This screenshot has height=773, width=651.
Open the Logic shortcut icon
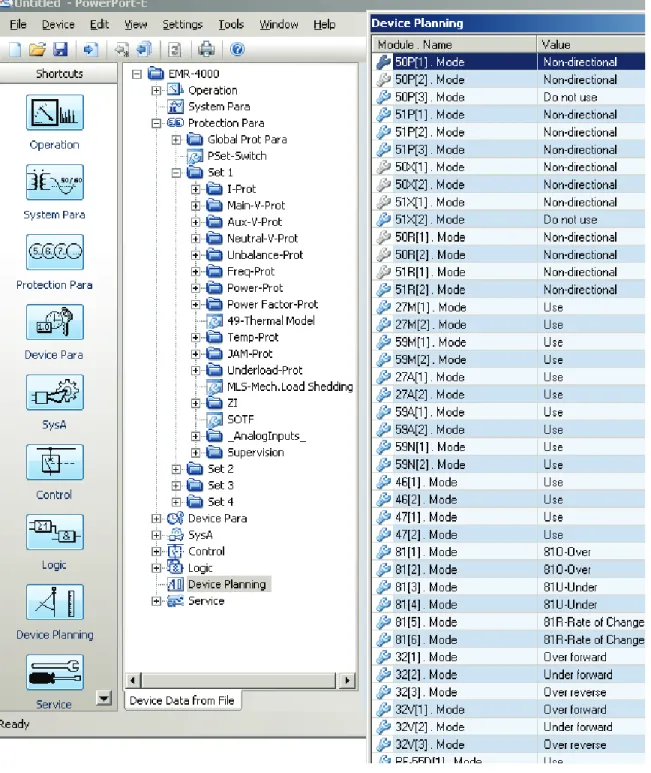(55, 532)
